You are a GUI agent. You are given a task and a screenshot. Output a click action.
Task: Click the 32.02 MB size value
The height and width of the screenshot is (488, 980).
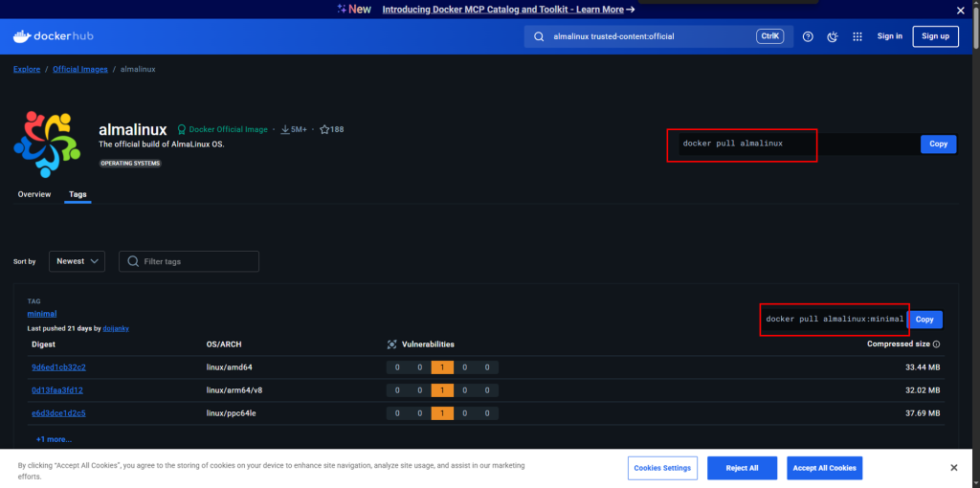pyautogui.click(x=923, y=390)
